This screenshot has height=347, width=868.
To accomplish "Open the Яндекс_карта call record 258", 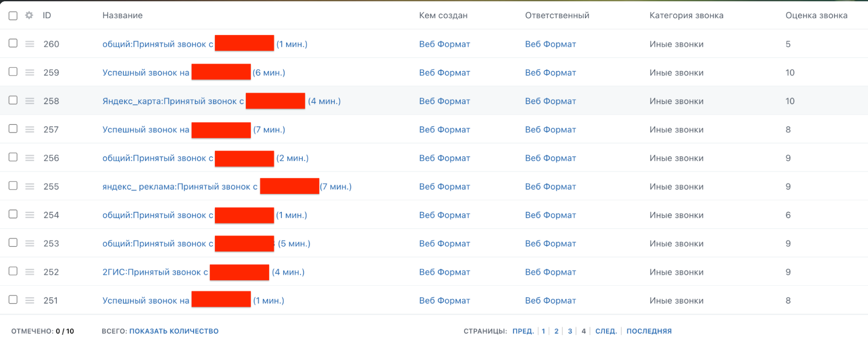I will (x=221, y=101).
